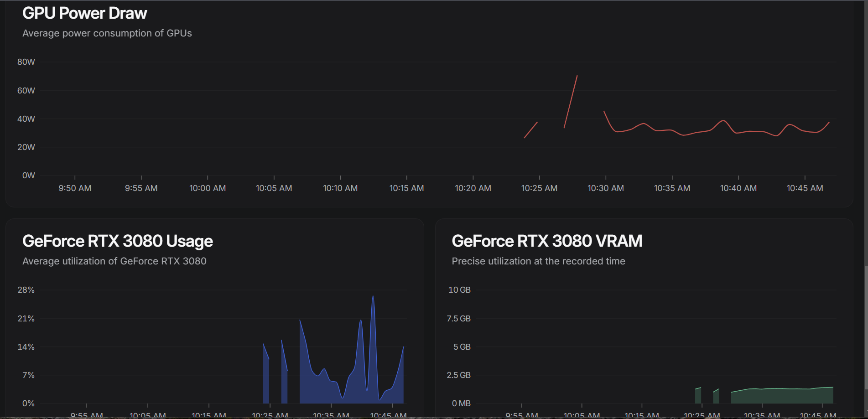Click the 10:45 AM timestamp on power chart
Viewport: 868px width, 419px height.
point(804,188)
